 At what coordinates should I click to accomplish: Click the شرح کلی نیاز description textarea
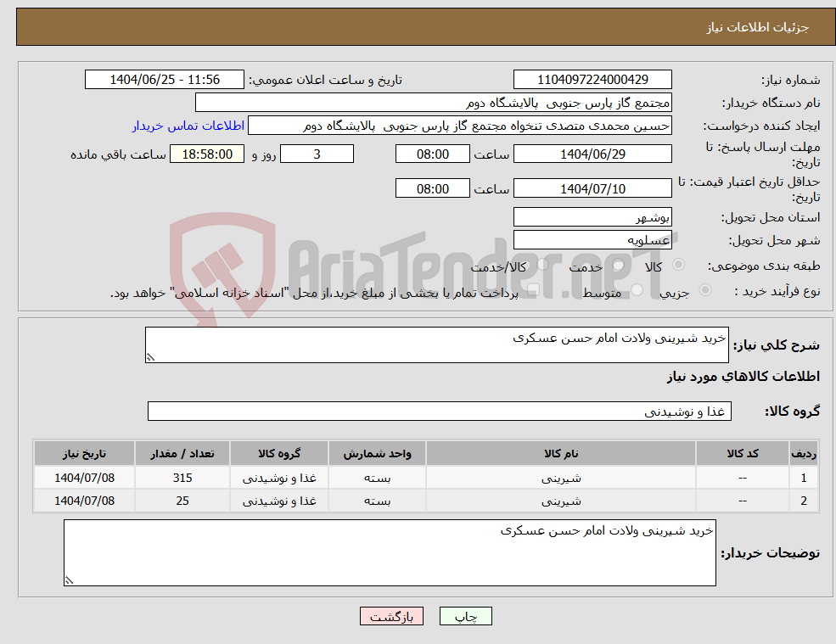(436, 345)
